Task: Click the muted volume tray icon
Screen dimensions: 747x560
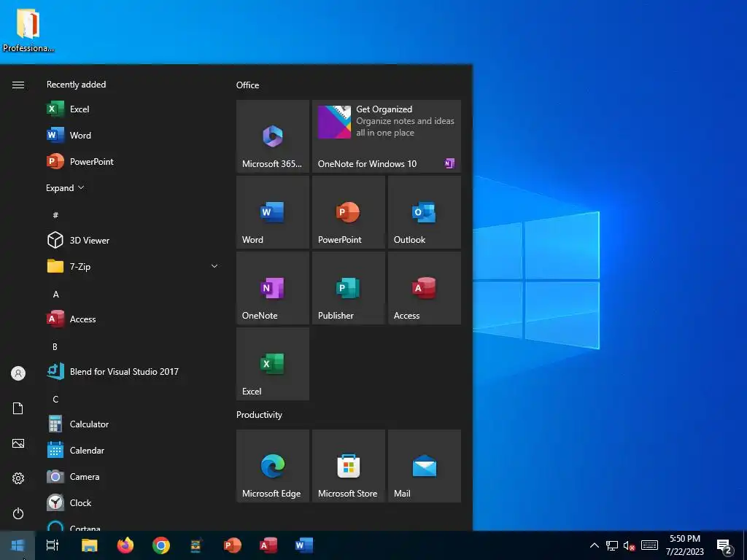Action: click(630, 545)
